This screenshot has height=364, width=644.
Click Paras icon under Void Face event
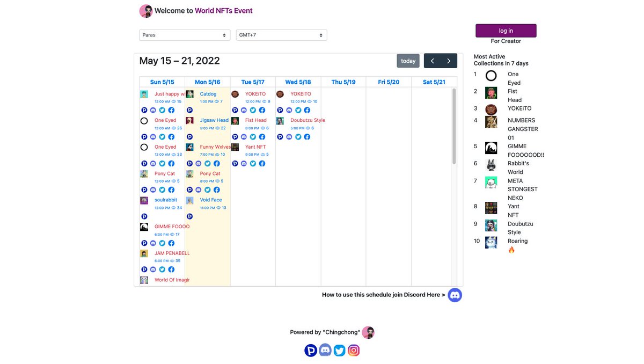189,216
